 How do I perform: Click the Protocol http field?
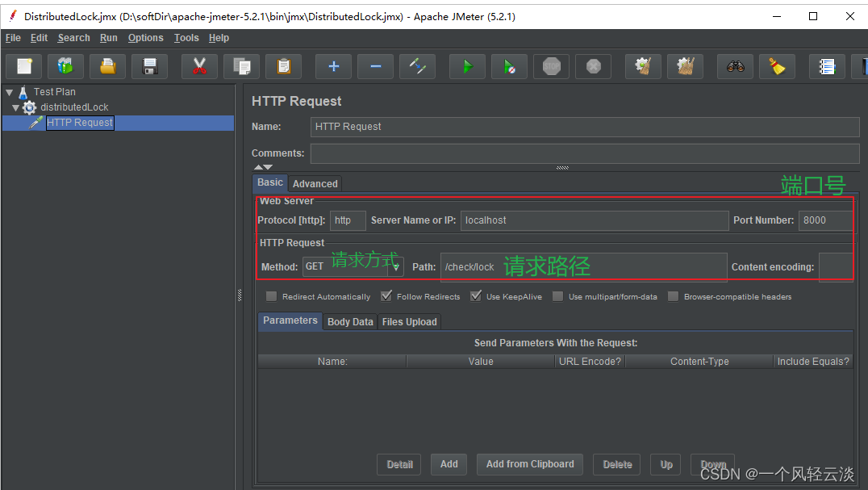[x=348, y=220]
